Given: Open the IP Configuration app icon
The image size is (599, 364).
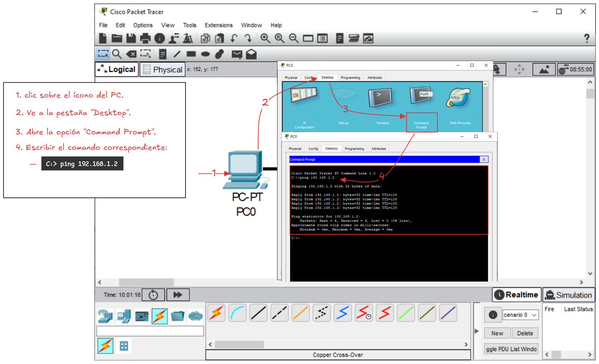Looking at the screenshot, I should [x=304, y=98].
